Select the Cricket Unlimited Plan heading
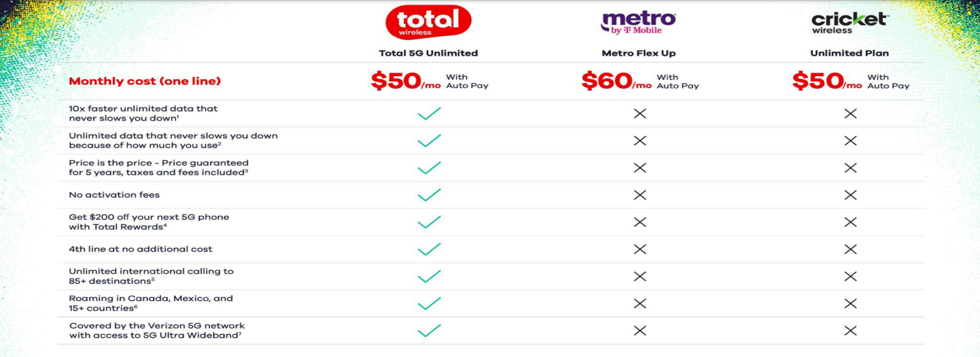 pos(849,53)
